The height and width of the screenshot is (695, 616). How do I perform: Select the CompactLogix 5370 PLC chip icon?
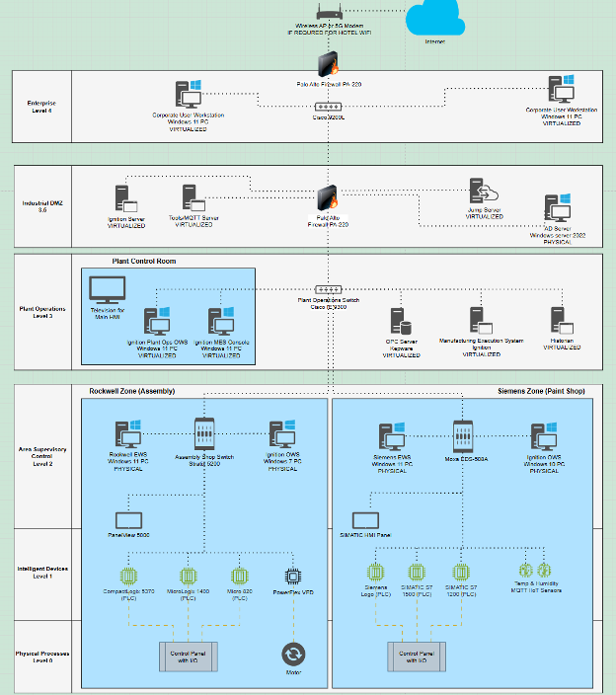129,576
